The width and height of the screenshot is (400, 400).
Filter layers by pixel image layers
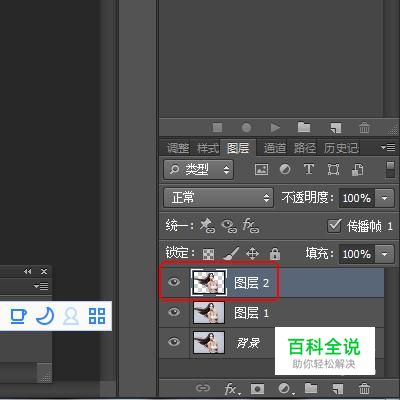tap(261, 170)
